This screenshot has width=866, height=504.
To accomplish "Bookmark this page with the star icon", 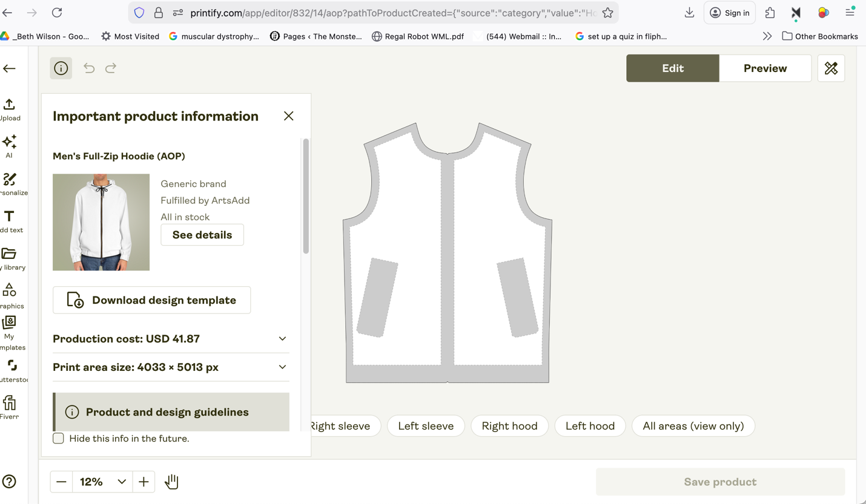I will (x=607, y=13).
